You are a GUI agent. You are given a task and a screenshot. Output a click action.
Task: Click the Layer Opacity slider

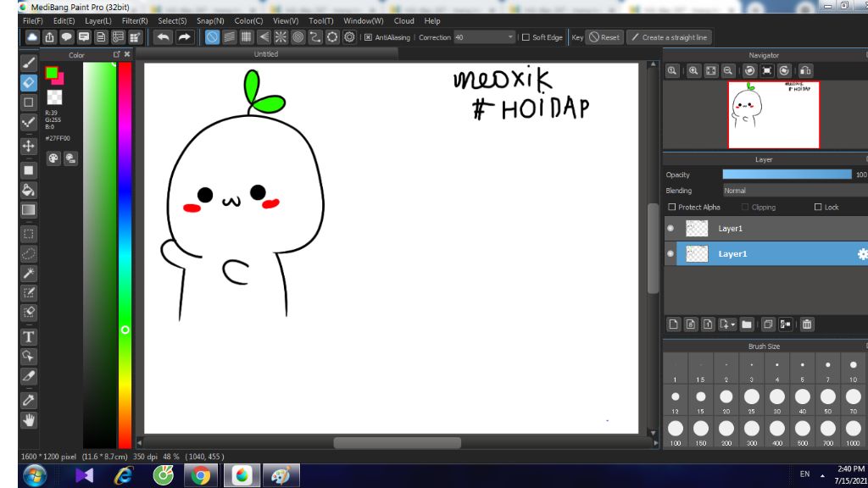[x=787, y=175]
